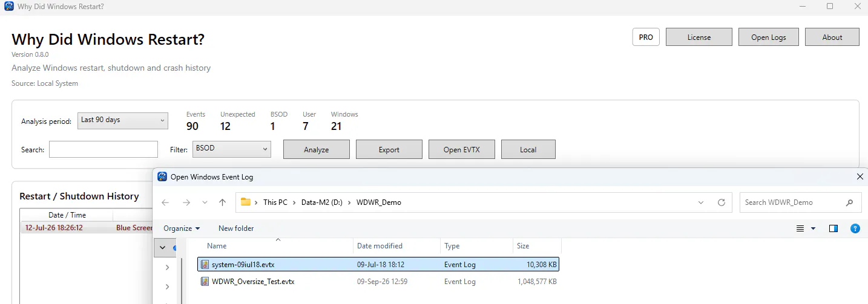Expand the second navigation tree chevron

pos(167,267)
